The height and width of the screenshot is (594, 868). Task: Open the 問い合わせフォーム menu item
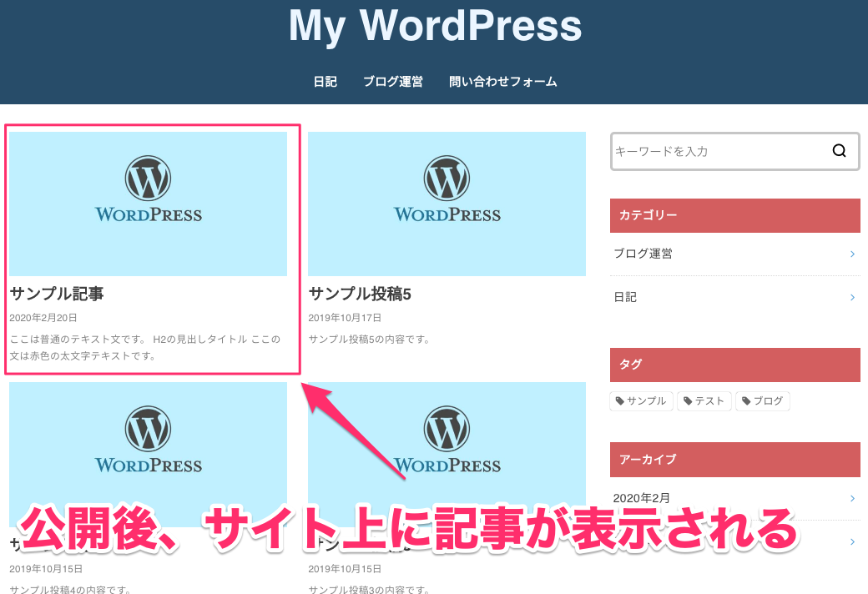(x=502, y=82)
